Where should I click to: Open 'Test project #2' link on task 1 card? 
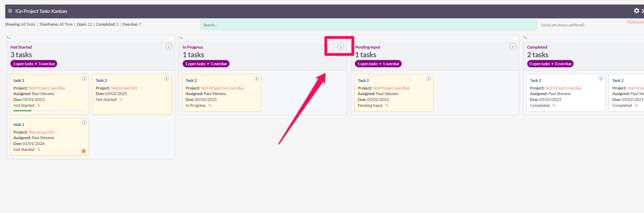point(42,132)
